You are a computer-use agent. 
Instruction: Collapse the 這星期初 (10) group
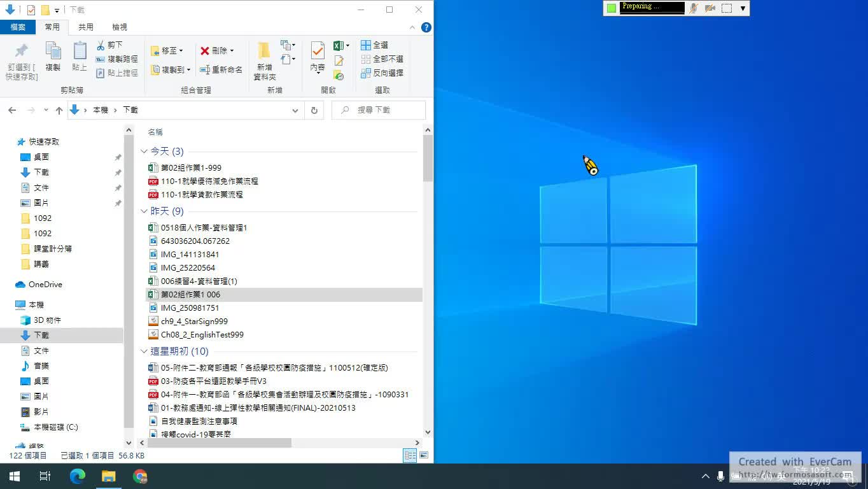click(x=144, y=351)
